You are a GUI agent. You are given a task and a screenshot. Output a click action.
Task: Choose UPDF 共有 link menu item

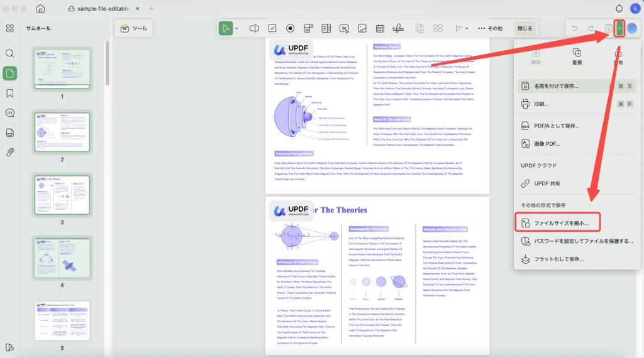coord(577,183)
